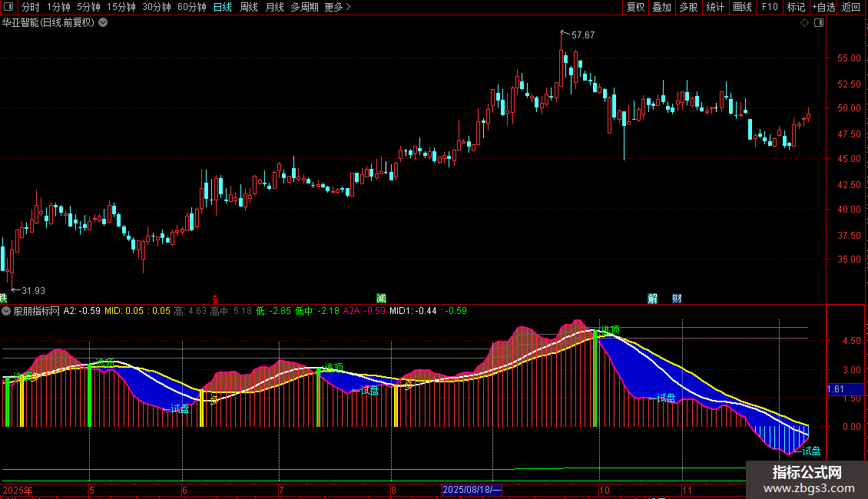Click the 45.00 price axis label
Viewport: 868px width, 499px height.
tap(849, 159)
